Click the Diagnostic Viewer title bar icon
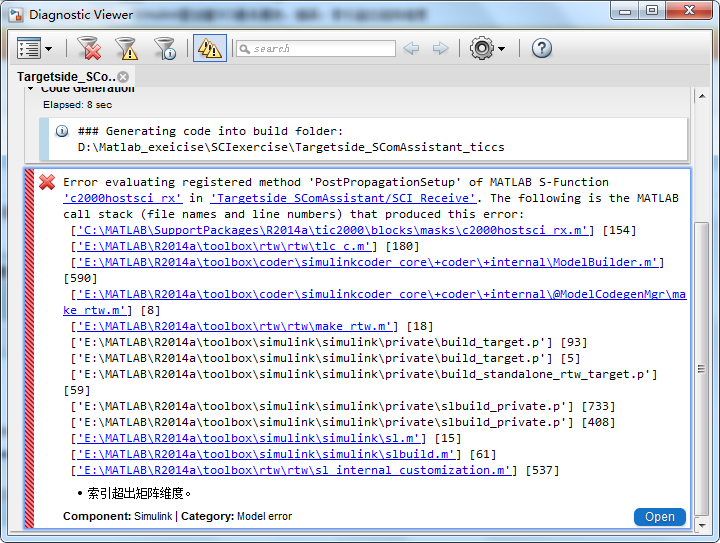 16,15
